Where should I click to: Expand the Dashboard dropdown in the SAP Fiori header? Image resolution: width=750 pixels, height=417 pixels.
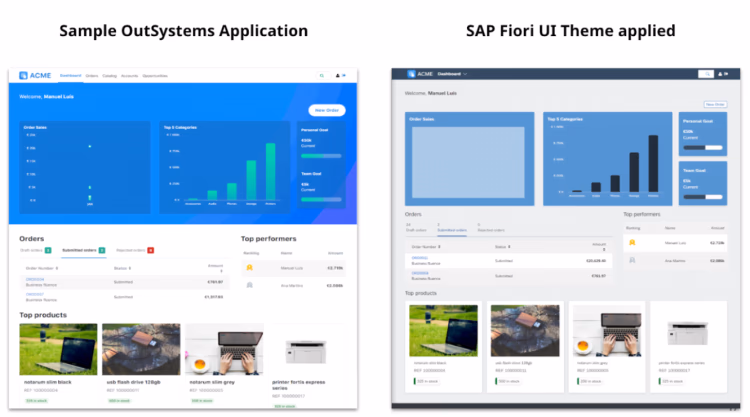click(x=452, y=74)
